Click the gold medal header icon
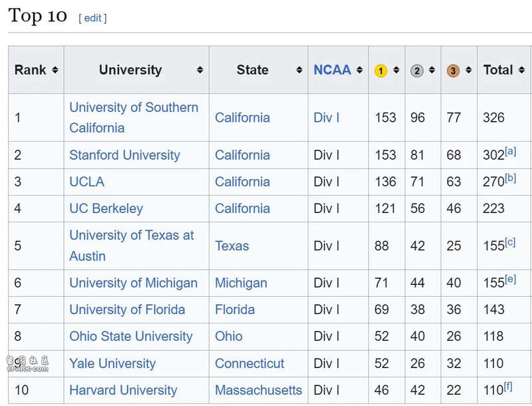This screenshot has width=532, height=406. click(x=380, y=71)
